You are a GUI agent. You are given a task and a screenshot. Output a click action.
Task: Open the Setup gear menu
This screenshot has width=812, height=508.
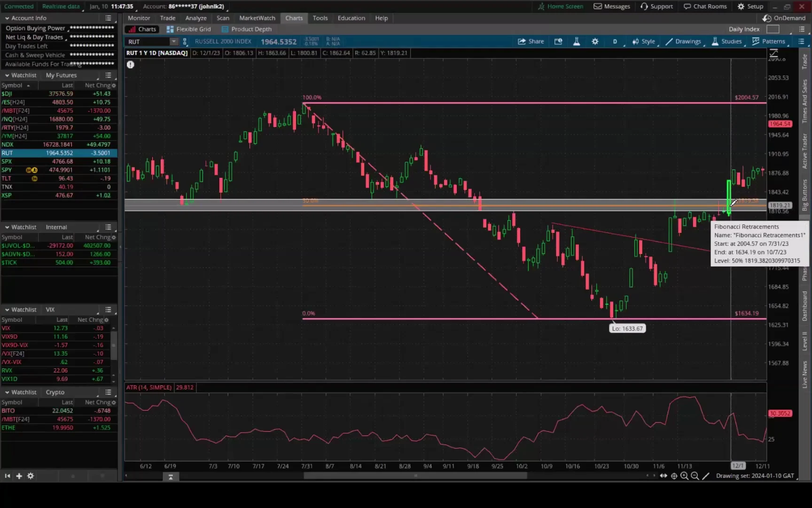pos(750,7)
